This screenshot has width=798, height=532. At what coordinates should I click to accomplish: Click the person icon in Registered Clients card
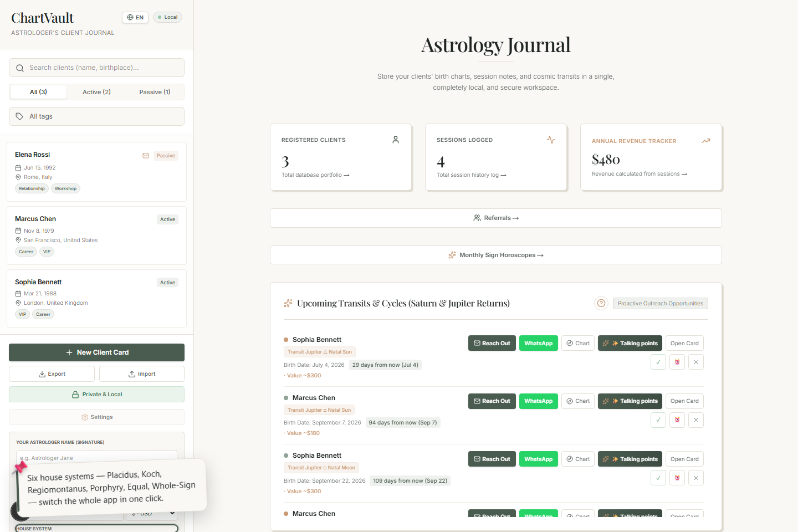tap(396, 140)
